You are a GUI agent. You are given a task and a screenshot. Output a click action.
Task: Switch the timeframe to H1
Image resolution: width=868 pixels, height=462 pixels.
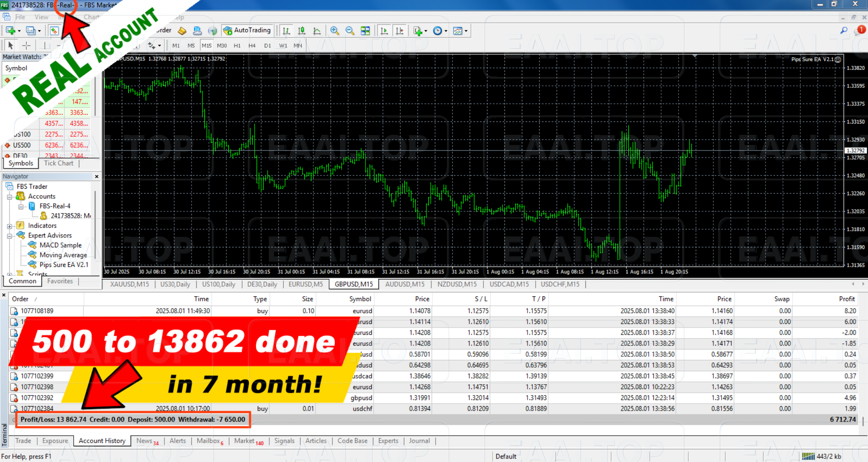[237, 45]
